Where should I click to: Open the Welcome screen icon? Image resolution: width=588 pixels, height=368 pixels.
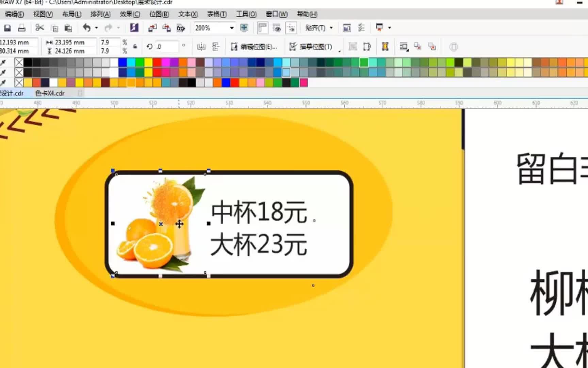click(x=347, y=28)
